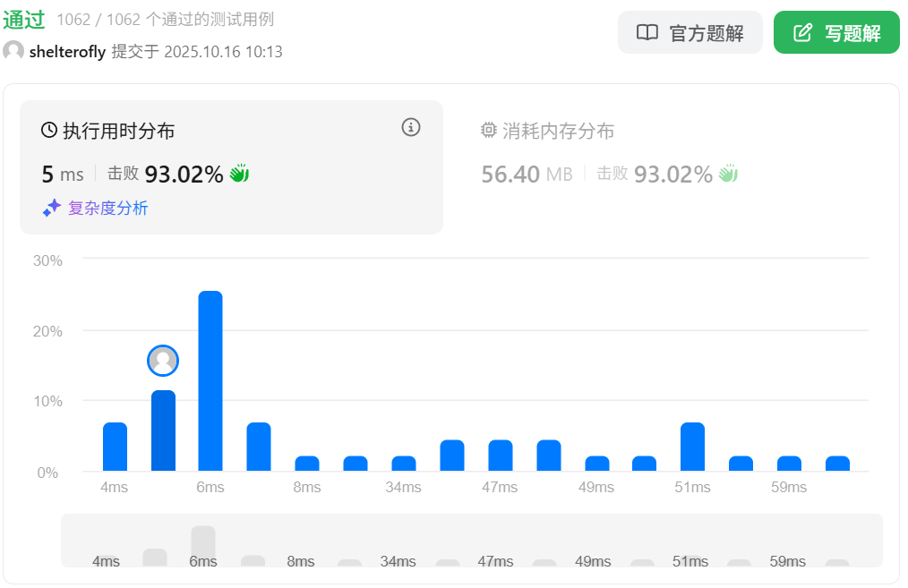Open the 复杂度分析 link

point(108,209)
